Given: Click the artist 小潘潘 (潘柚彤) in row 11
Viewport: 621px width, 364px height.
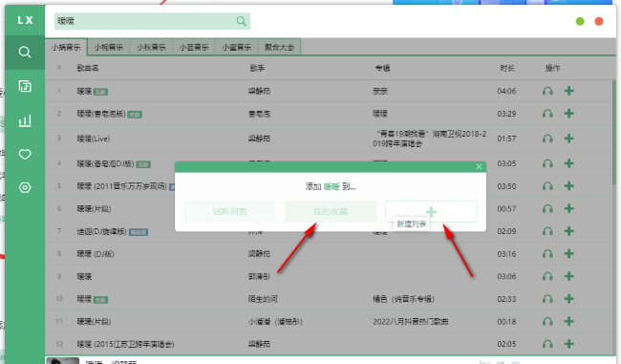Looking at the screenshot, I should (275, 321).
